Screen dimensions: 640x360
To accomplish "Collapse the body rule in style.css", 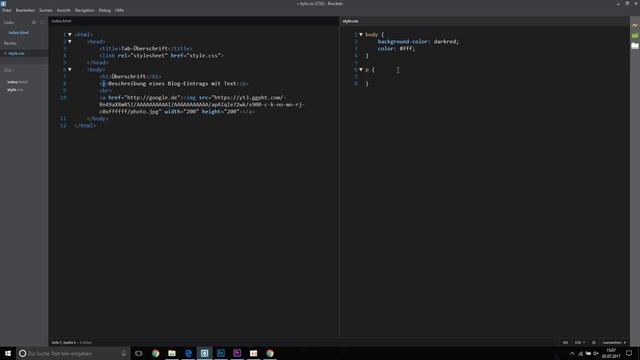I will coord(361,35).
